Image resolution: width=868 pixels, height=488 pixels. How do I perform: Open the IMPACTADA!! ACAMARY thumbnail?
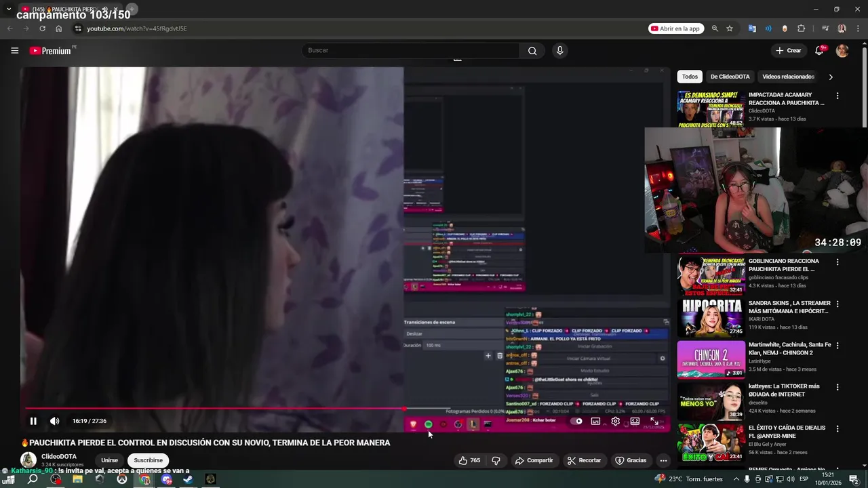(711, 108)
